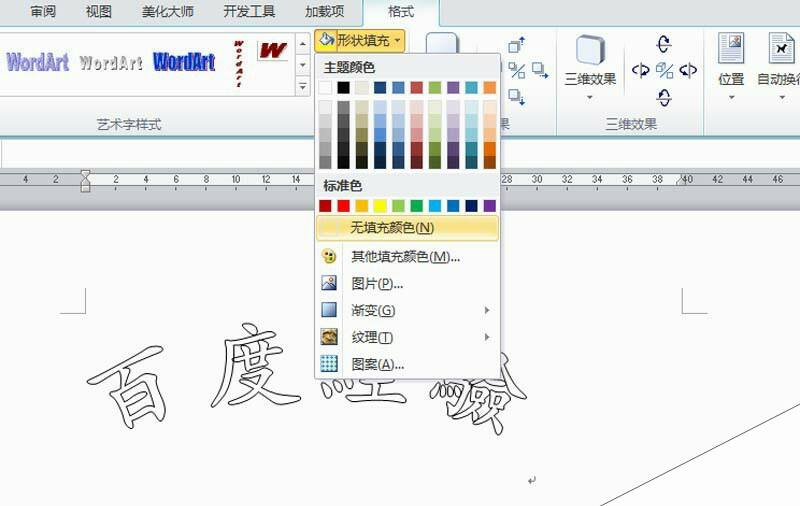Select standard dark navy color swatch
This screenshot has height=506, width=800.
[471, 206]
